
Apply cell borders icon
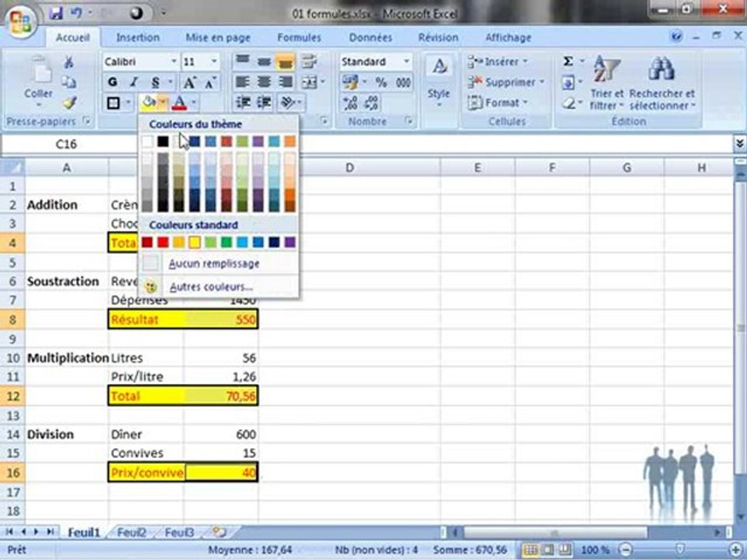114,103
